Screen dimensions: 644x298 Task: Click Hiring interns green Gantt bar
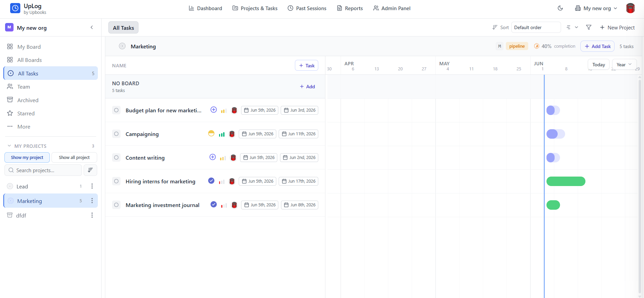[x=566, y=181]
